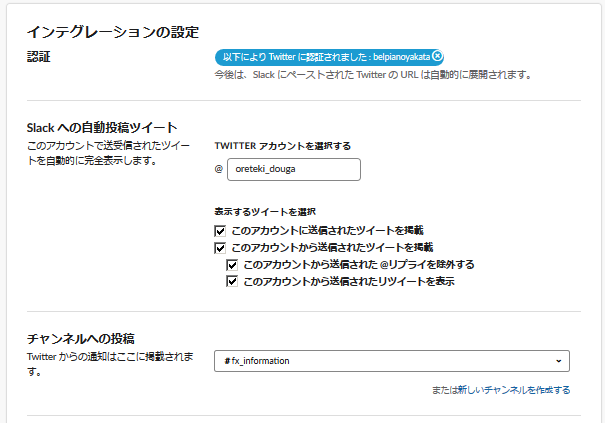Click the 'TWITTER アカウントを選択する' label
This screenshot has width=605, height=423.
tap(283, 146)
